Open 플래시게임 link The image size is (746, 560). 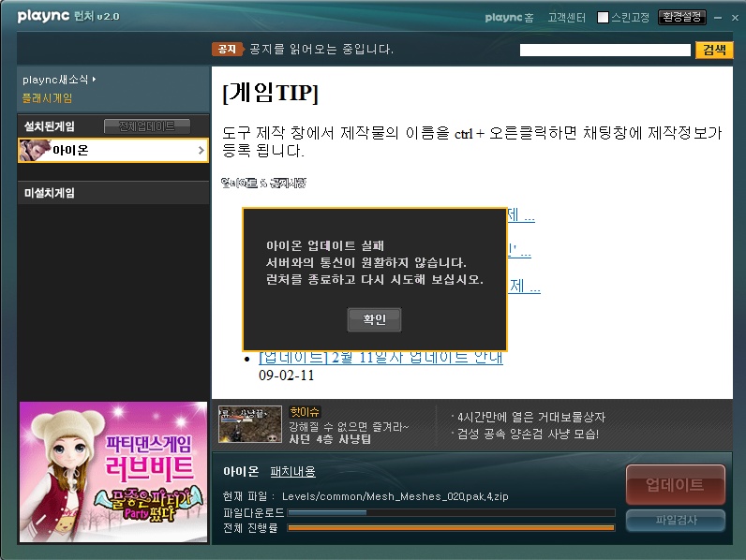47,98
